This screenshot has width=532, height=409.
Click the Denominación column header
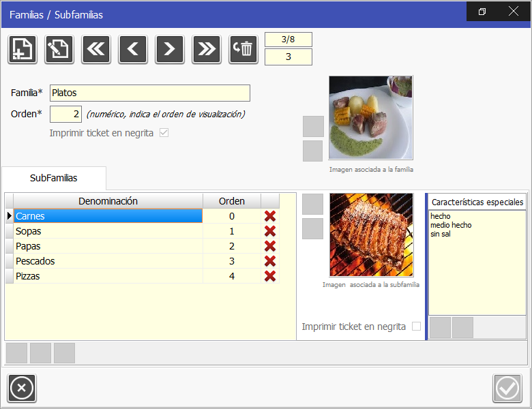click(108, 201)
